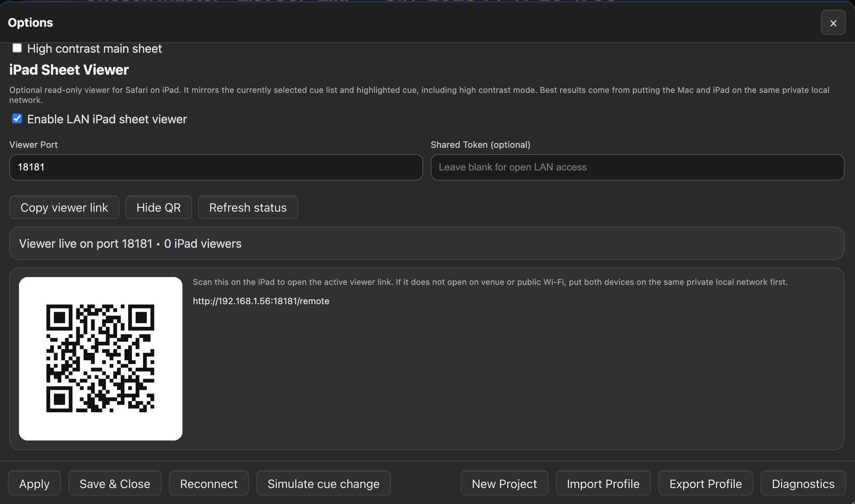This screenshot has width=855, height=504.
Task: Focus the Shared Token input field
Action: click(x=637, y=167)
